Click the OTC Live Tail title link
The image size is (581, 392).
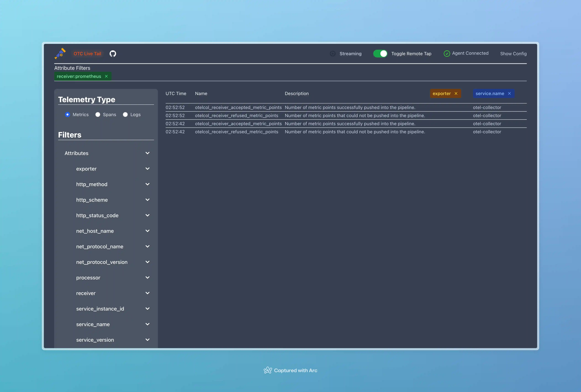pyautogui.click(x=87, y=53)
